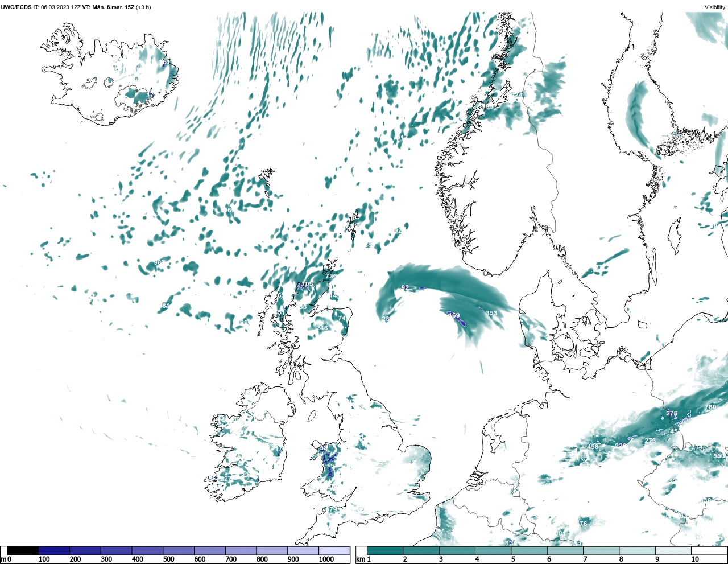
Task: Pick the 900–1000 m legend swatch
Action: click(x=303, y=551)
